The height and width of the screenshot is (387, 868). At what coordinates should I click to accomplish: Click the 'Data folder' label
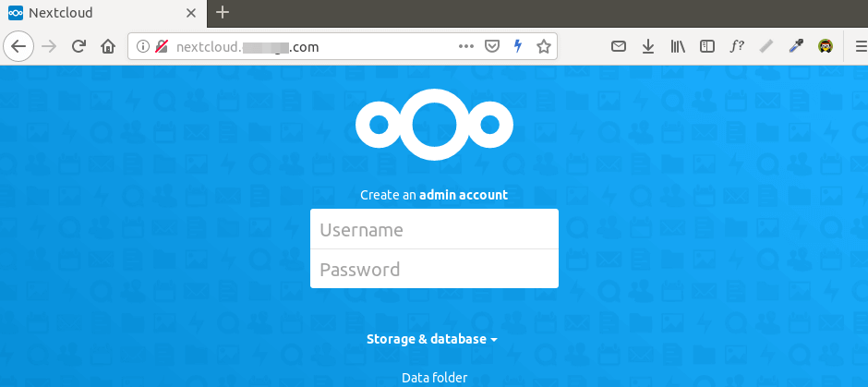[x=435, y=378]
